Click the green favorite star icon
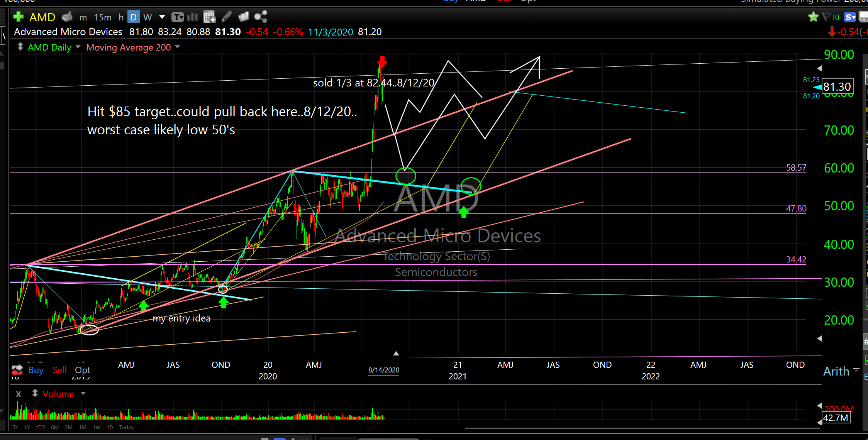The height and width of the screenshot is (440, 868). click(x=813, y=17)
